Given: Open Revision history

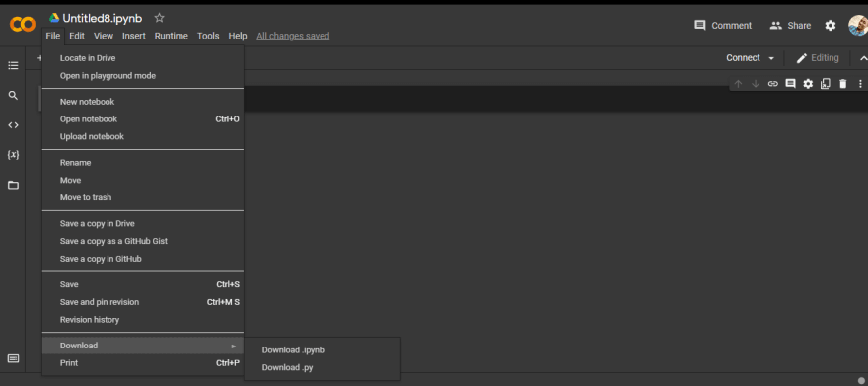Looking at the screenshot, I should click(x=143, y=320).
